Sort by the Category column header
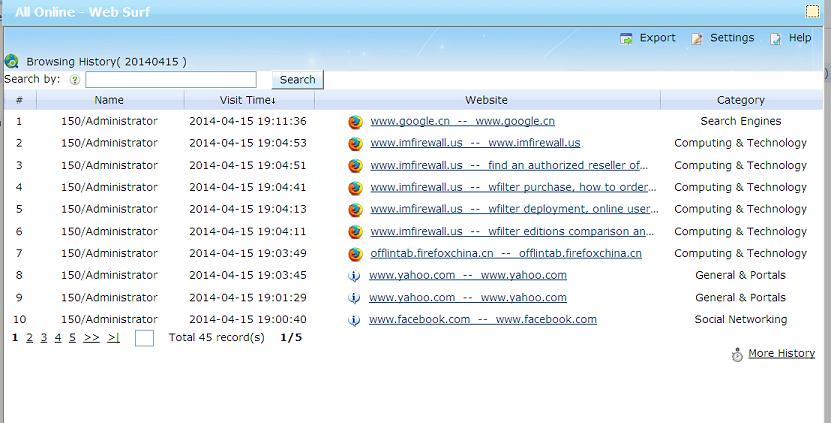 tap(740, 100)
